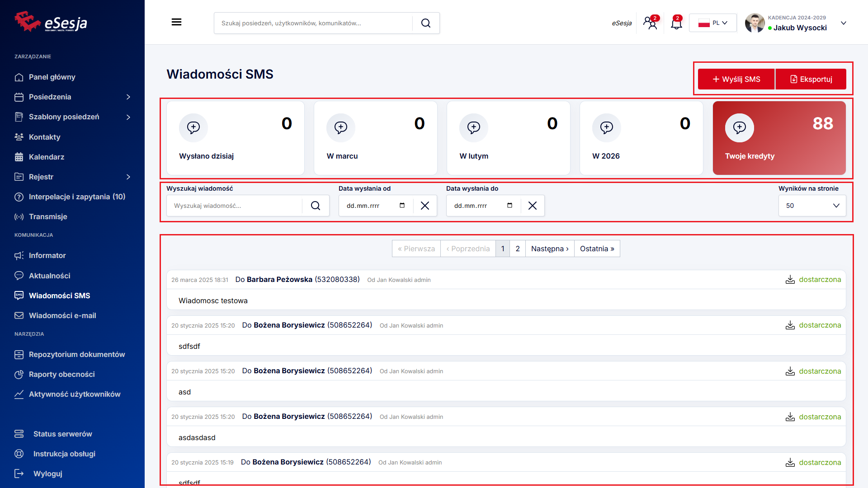The width and height of the screenshot is (868, 488).
Task: Go to page 2 in pagination
Action: [518, 249]
